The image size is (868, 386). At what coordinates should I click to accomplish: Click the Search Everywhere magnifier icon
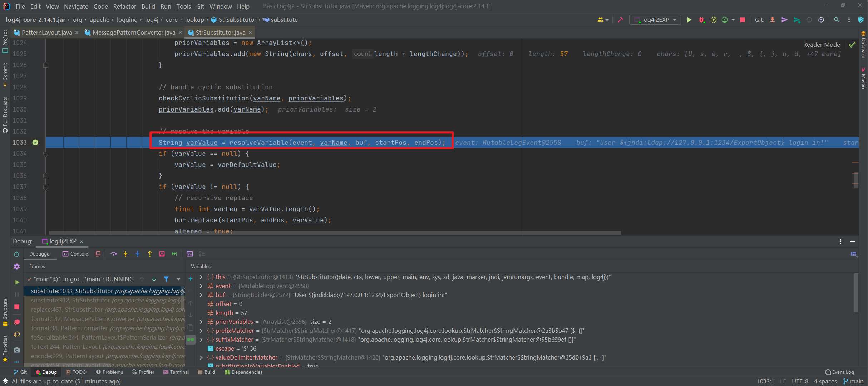point(837,20)
